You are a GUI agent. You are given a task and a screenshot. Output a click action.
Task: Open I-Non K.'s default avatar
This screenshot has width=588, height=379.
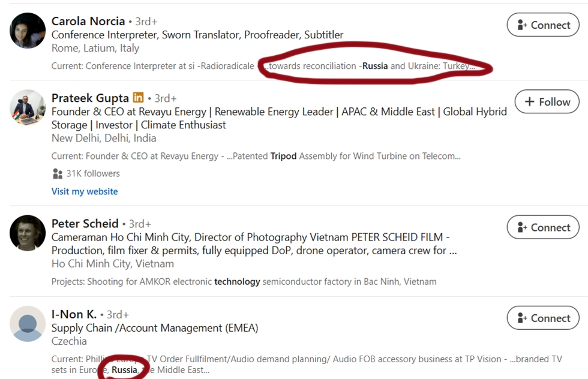coord(28,323)
